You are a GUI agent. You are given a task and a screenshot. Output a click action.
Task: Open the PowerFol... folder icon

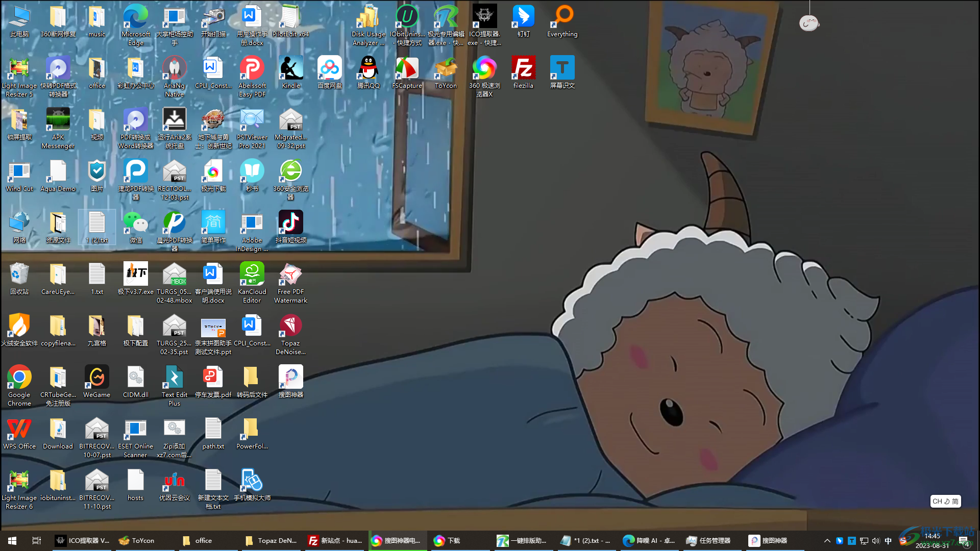click(x=252, y=433)
